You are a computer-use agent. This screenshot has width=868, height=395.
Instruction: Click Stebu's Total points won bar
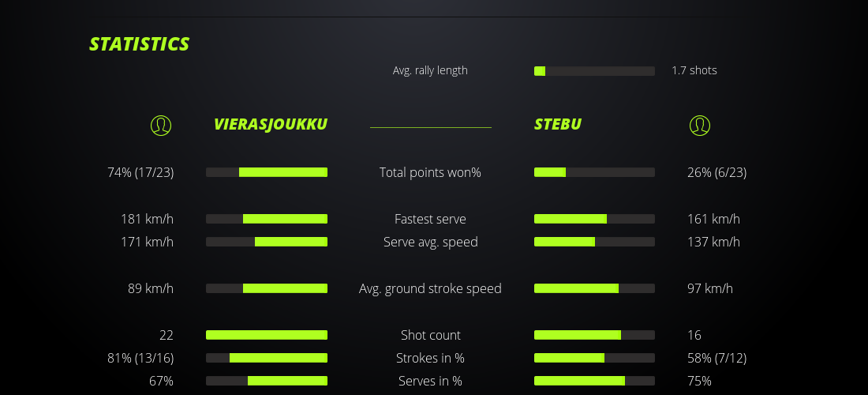click(x=594, y=172)
